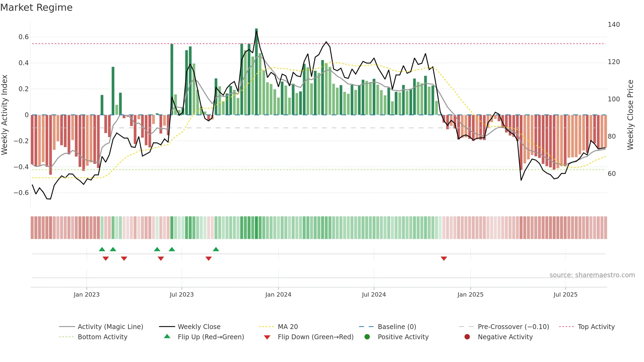Click the Flip Down (Green→Red) legend label

[316, 337]
